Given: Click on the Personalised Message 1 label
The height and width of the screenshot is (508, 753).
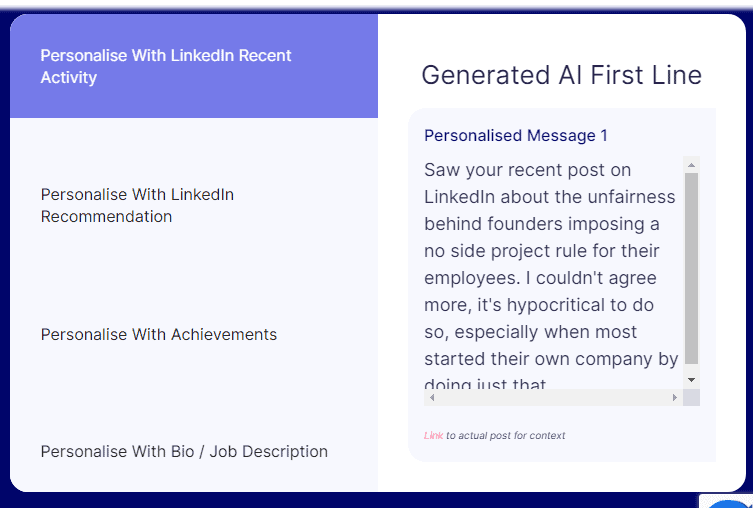Looking at the screenshot, I should coord(516,135).
